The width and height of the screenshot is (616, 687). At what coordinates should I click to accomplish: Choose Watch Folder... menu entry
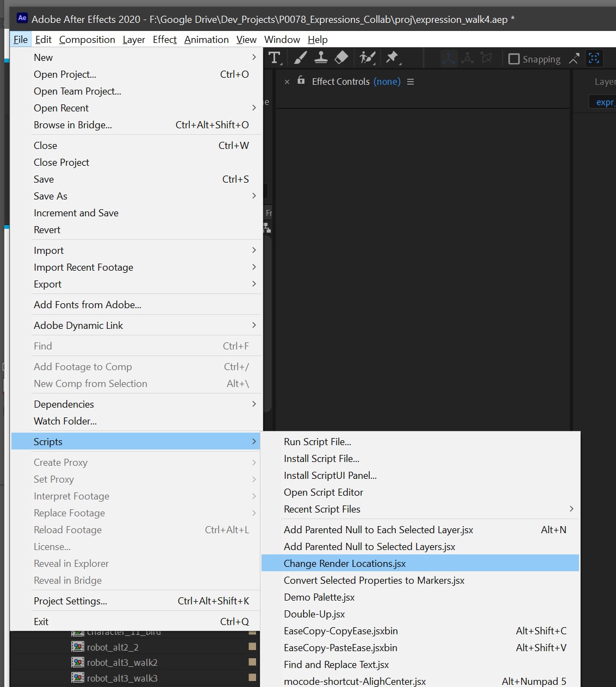point(136,421)
